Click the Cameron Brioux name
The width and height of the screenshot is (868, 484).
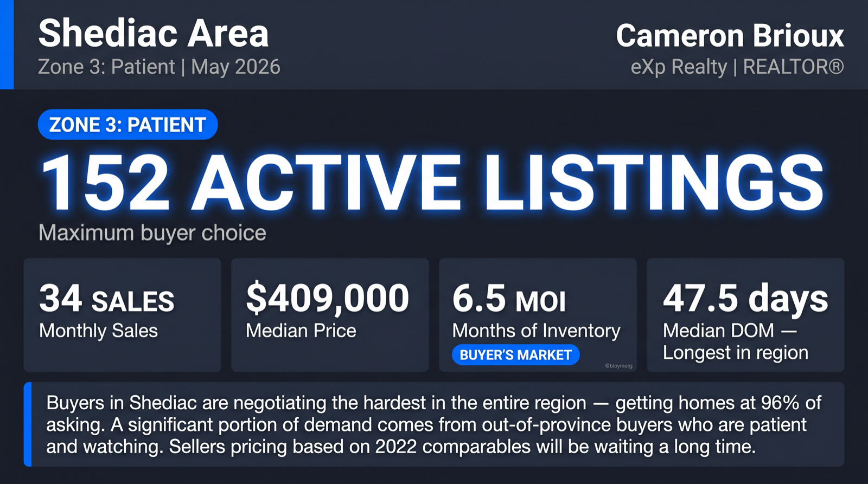730,36
